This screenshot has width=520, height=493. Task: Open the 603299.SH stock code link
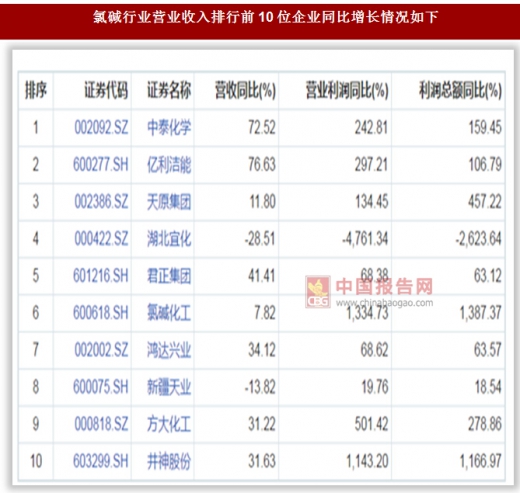[101, 461]
